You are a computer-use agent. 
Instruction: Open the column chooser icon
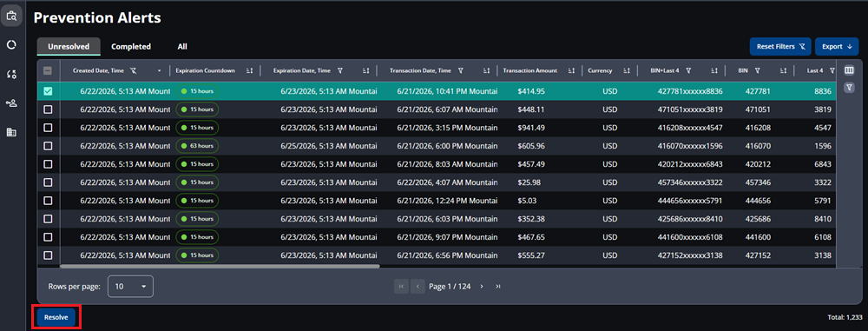tap(849, 70)
